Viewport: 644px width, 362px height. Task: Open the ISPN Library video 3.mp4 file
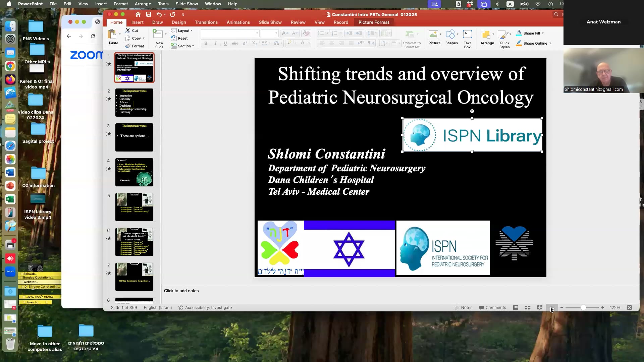click(x=38, y=206)
